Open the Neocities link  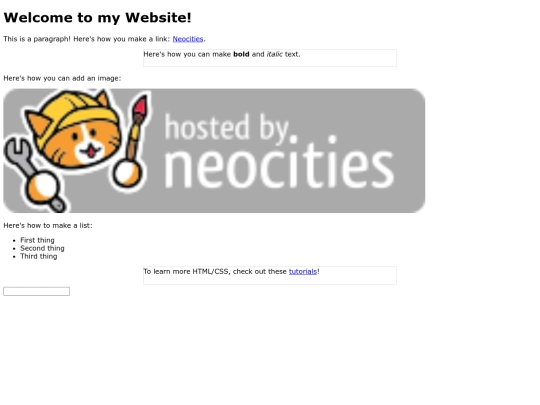coord(188,39)
